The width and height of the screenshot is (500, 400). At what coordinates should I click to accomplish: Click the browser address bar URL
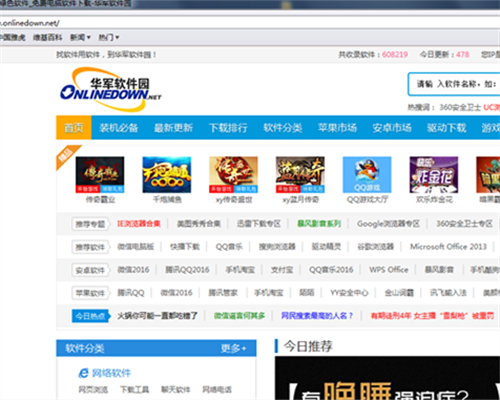click(30, 23)
